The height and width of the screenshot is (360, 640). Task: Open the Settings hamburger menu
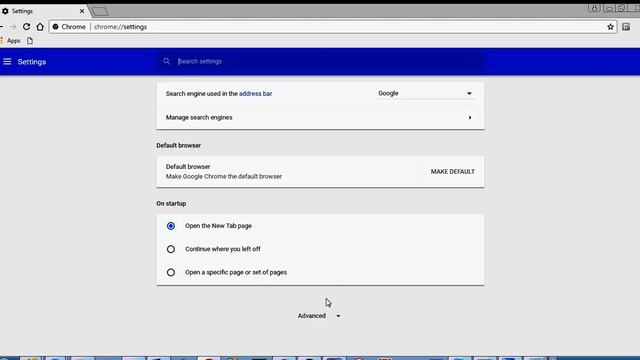(x=7, y=62)
